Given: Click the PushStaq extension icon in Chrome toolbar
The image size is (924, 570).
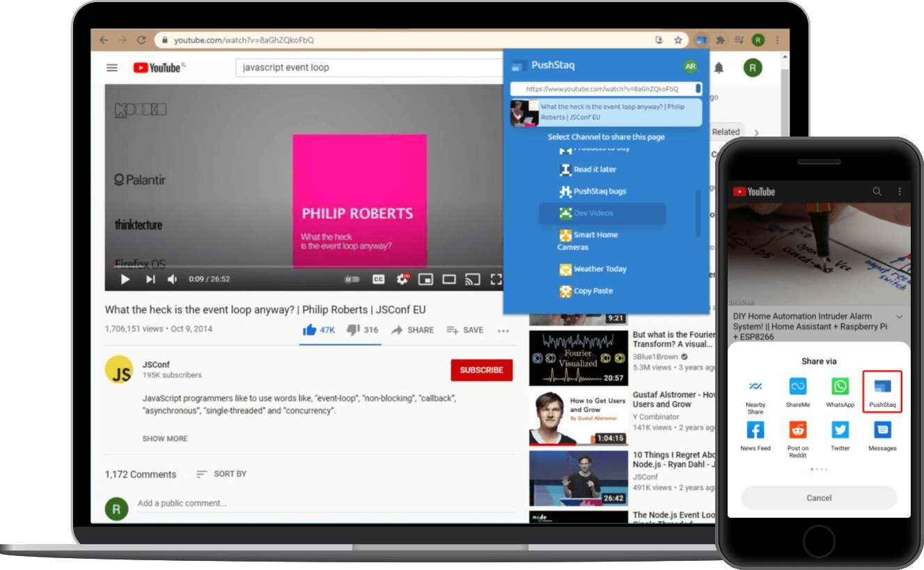Looking at the screenshot, I should click(x=703, y=40).
